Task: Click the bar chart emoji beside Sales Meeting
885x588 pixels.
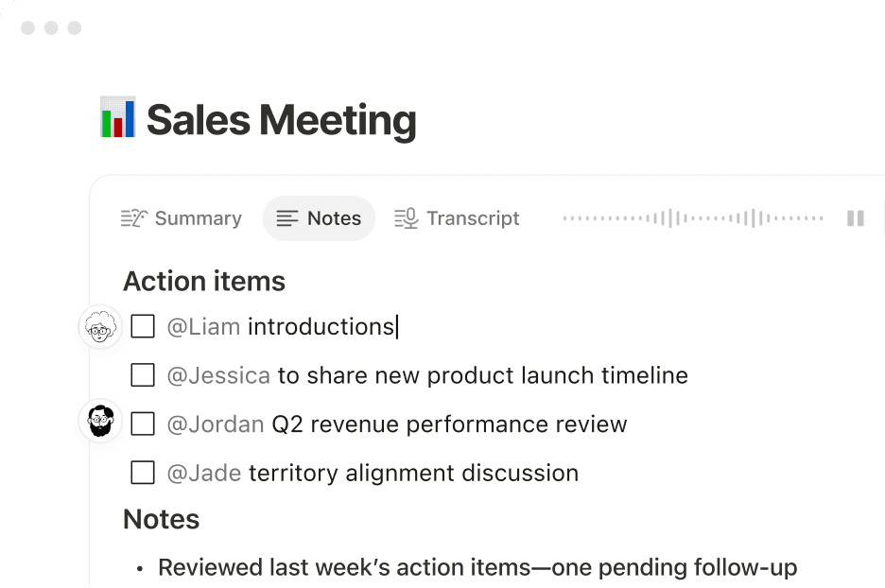Action: tap(118, 119)
